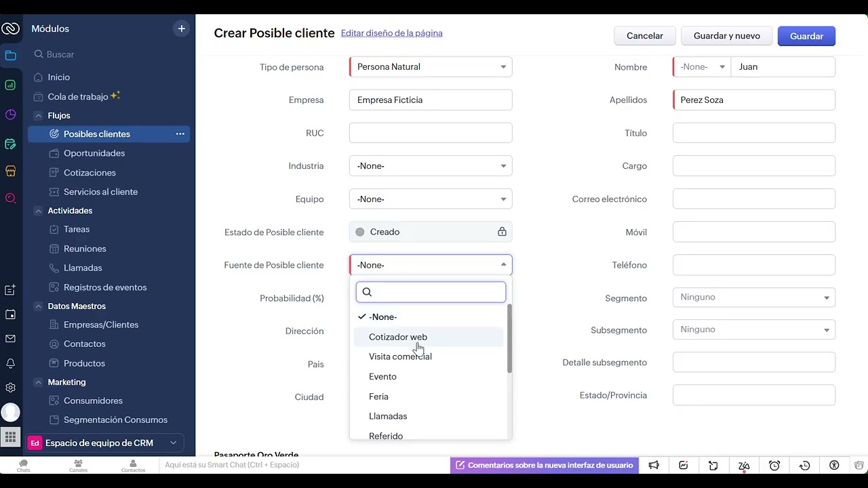Open the apps grid icon
Viewport: 868px width, 488px height.
(10, 437)
